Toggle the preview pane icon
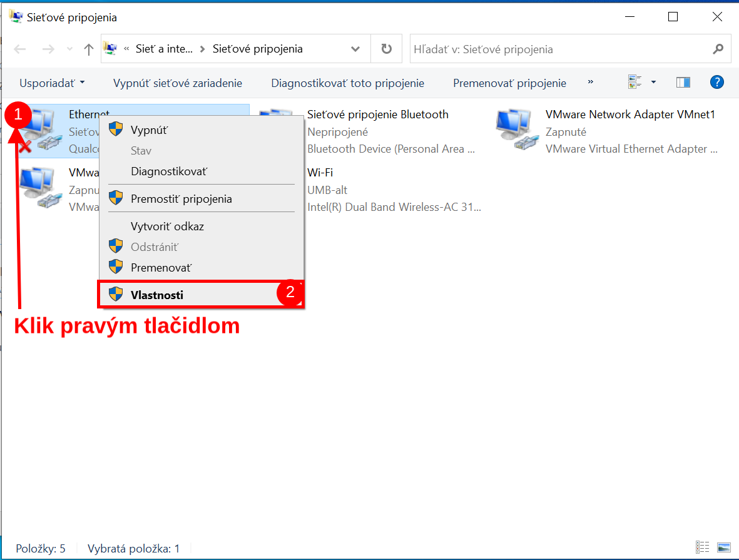 [683, 83]
